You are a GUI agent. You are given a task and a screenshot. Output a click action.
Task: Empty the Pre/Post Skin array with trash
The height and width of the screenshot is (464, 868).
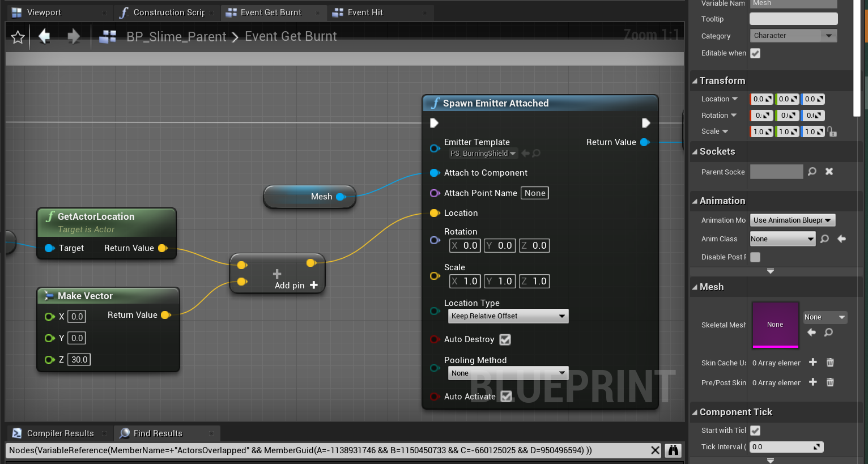(x=830, y=382)
